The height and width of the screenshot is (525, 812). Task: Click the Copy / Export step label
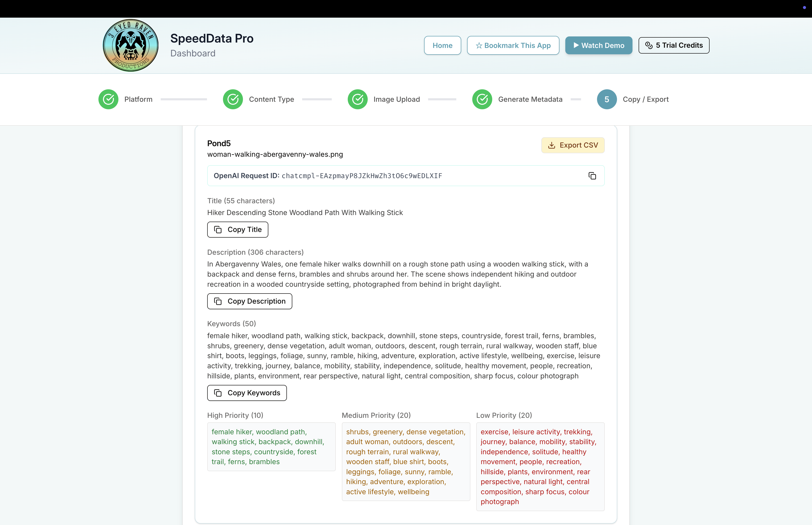pos(646,100)
